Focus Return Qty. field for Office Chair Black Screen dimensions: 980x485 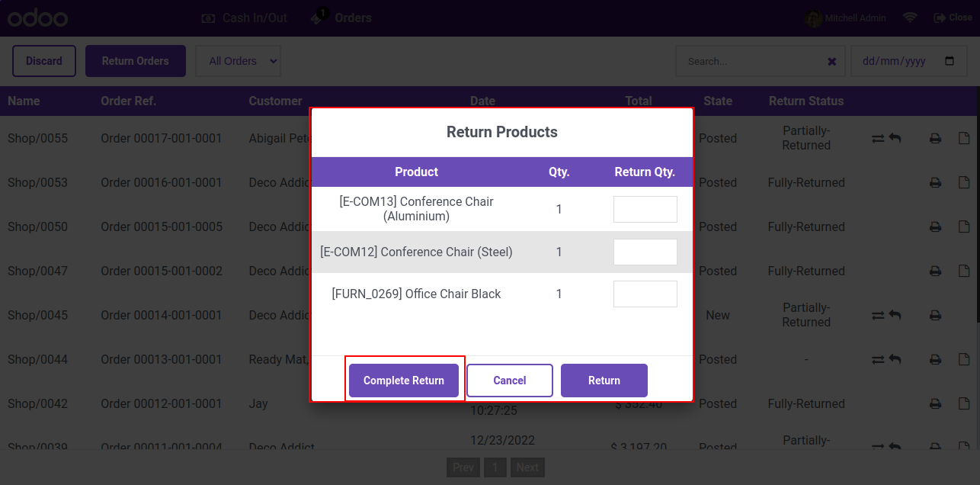[645, 294]
